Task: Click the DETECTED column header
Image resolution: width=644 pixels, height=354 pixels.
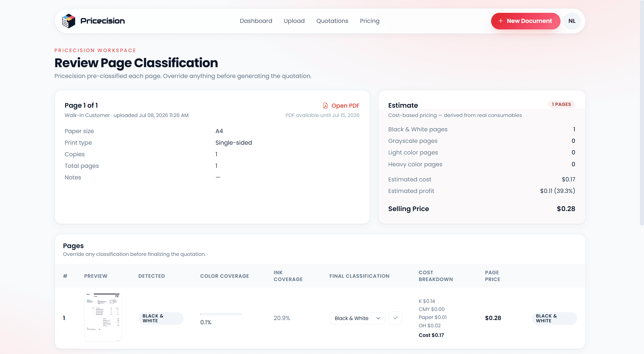Action: pos(151,276)
